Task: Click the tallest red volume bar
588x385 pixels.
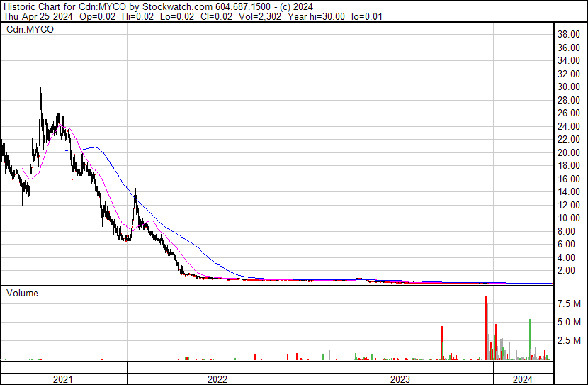Action: click(486, 326)
